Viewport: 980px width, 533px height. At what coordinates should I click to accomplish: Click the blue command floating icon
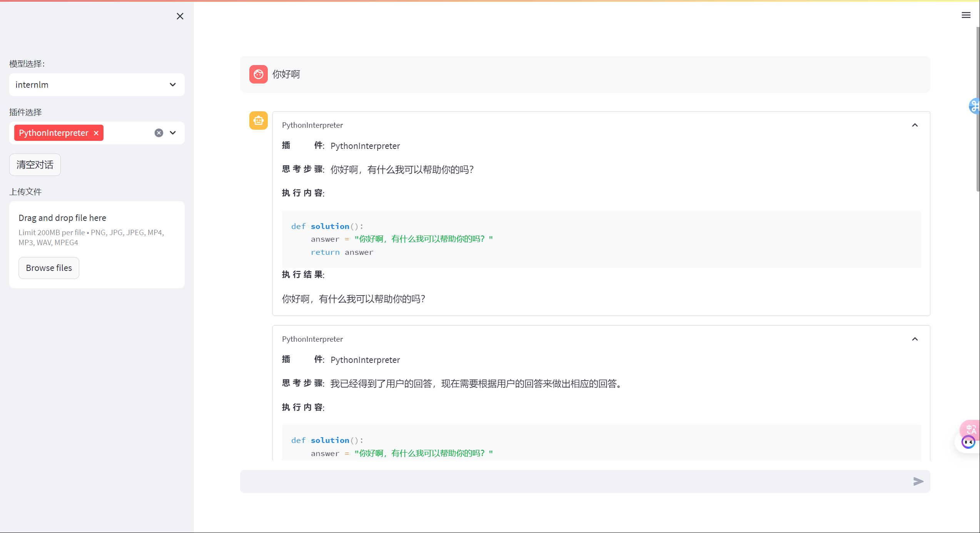(x=975, y=106)
